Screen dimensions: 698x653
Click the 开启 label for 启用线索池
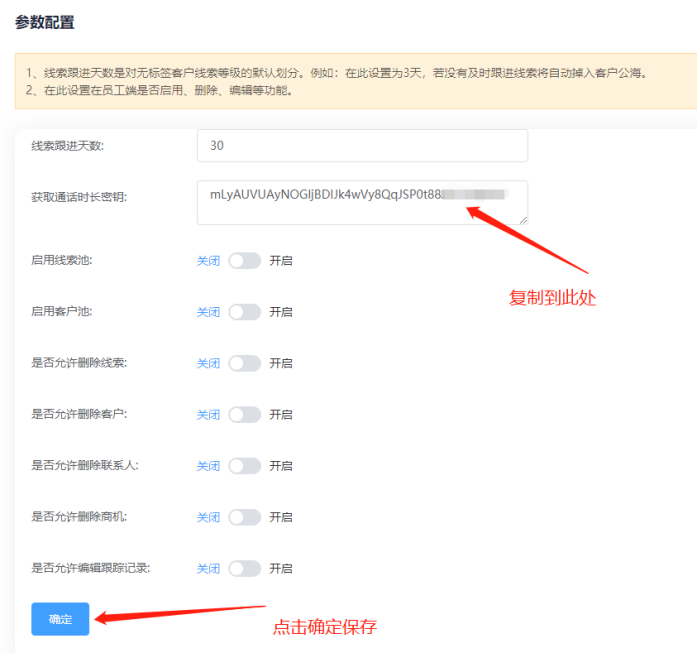(x=281, y=260)
